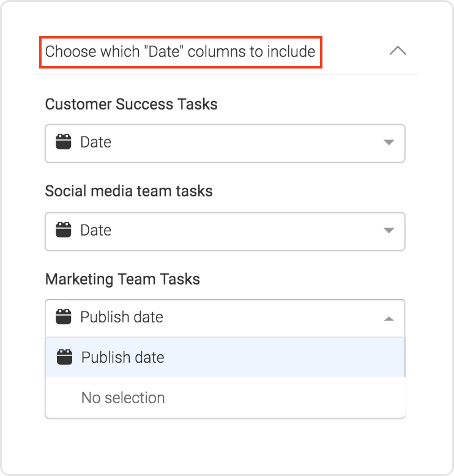454x476 pixels.
Task: Click the selected "Publish date" value in Marketing field
Action: [x=122, y=318]
